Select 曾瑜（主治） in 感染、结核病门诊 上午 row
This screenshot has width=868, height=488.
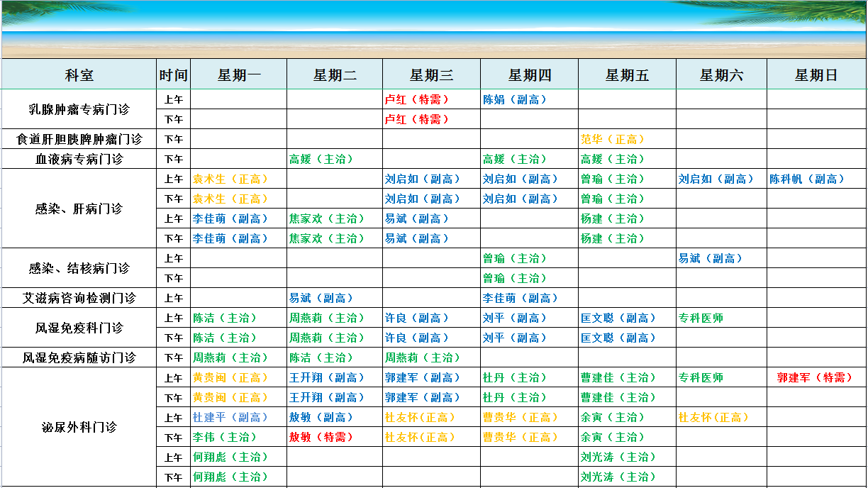tap(515, 258)
